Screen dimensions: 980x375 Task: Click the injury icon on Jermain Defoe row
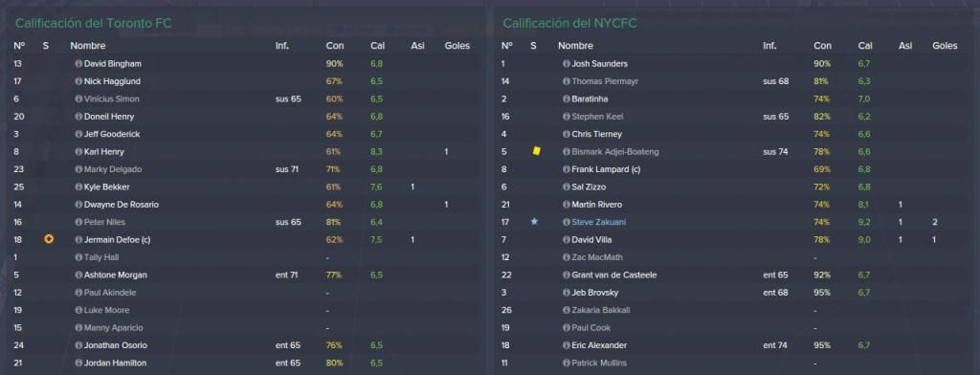pos(49,239)
